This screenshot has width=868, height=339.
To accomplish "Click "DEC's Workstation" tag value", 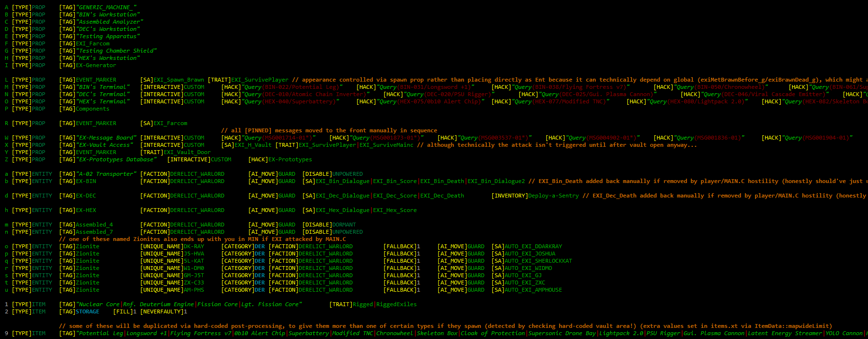I will click(108, 29).
